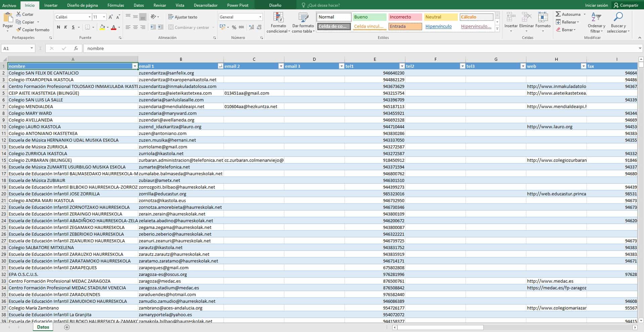The image size is (644, 332).
Task: Click the Autosuma icon
Action: [x=558, y=14]
